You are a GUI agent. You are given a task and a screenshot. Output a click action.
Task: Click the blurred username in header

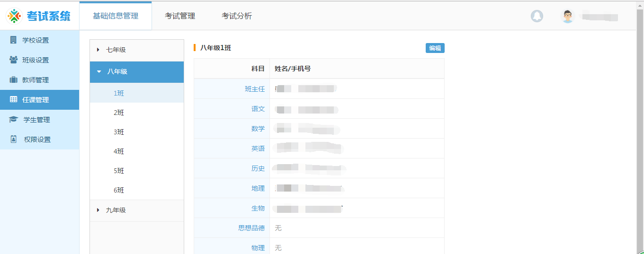(599, 17)
